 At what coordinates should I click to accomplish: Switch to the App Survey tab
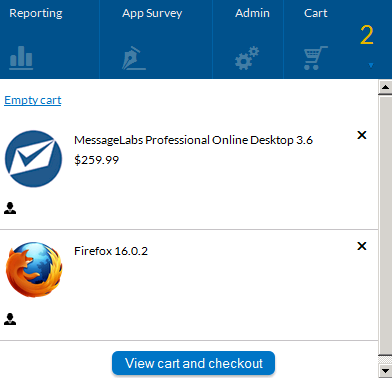tap(152, 13)
